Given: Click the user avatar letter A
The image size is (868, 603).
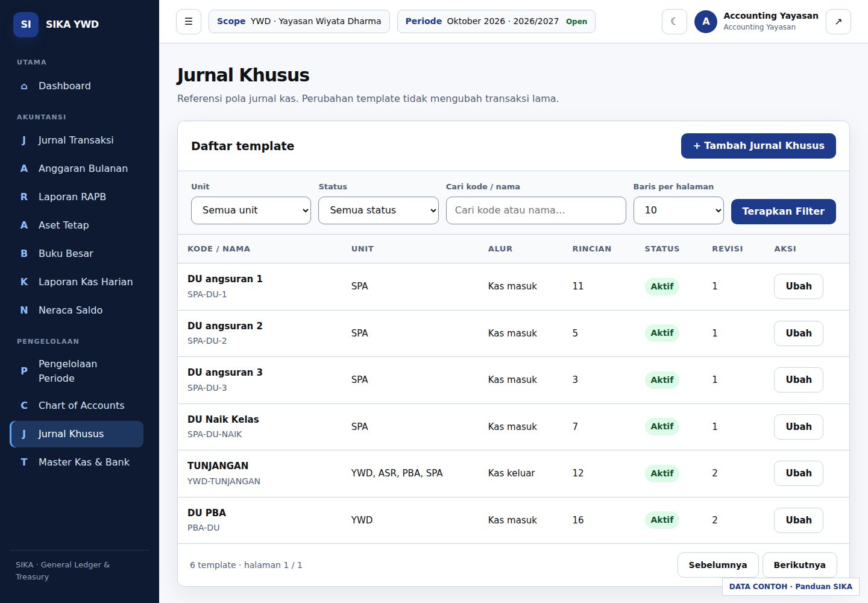Looking at the screenshot, I should click(x=706, y=22).
